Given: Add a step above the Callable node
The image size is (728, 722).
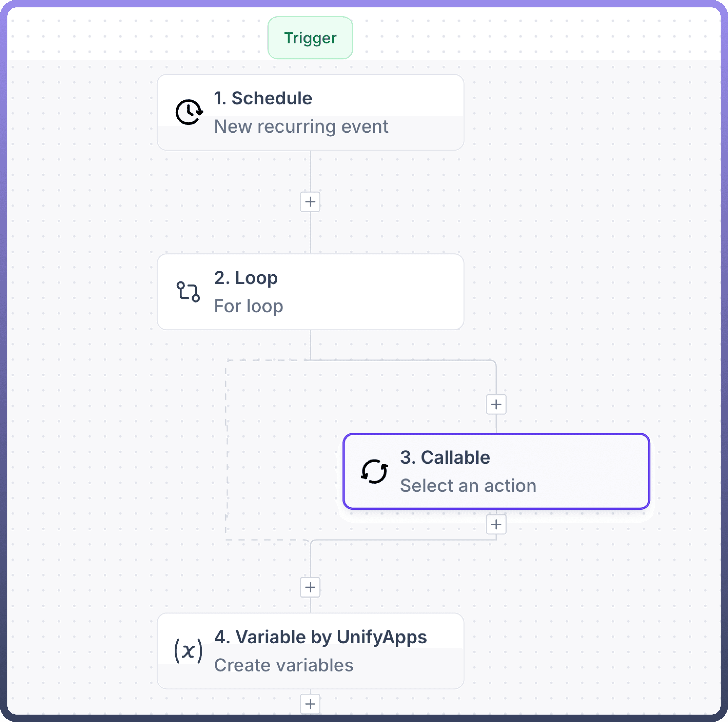Looking at the screenshot, I should point(496,404).
